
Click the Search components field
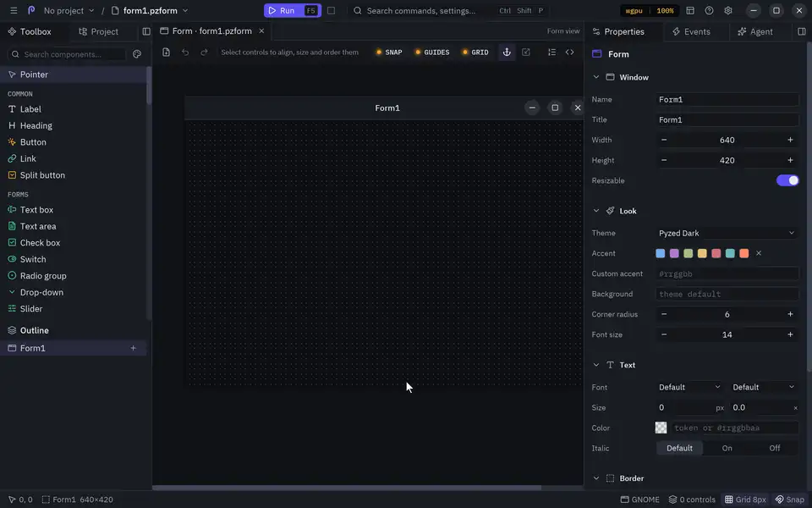pos(67,54)
